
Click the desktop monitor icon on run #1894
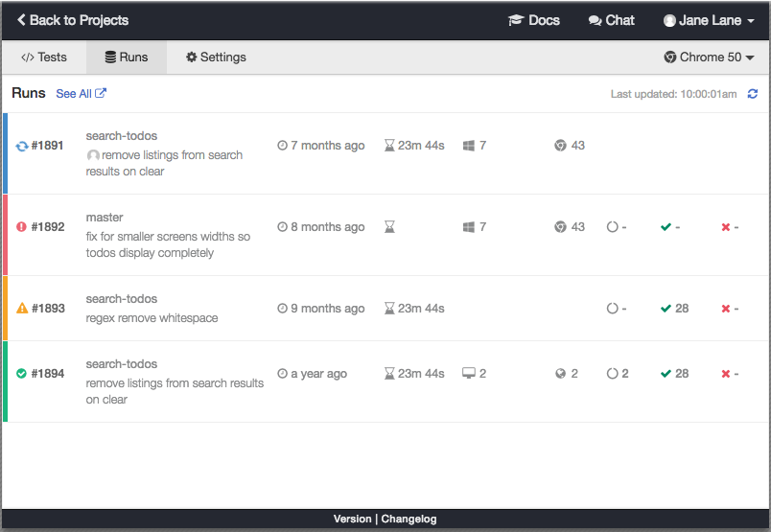(469, 374)
